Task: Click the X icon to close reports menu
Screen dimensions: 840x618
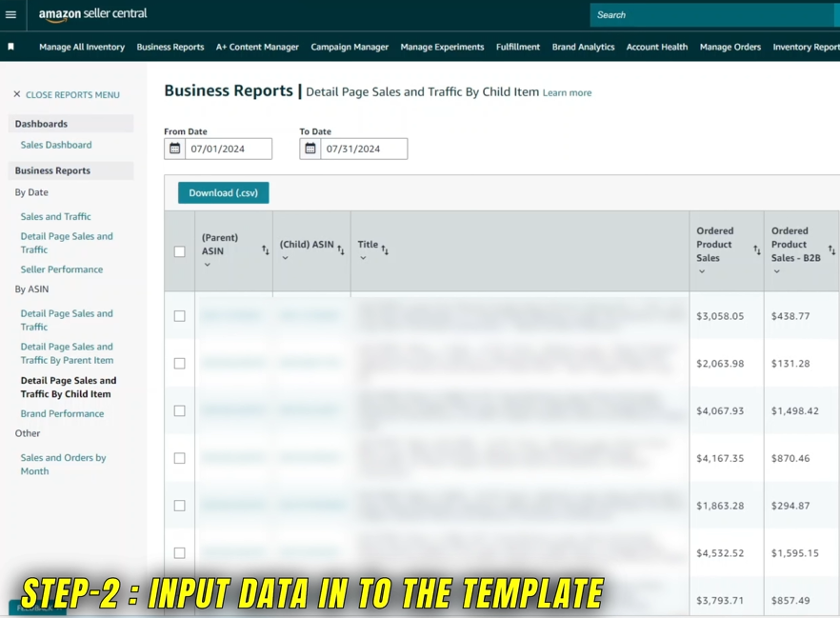Action: click(x=16, y=94)
